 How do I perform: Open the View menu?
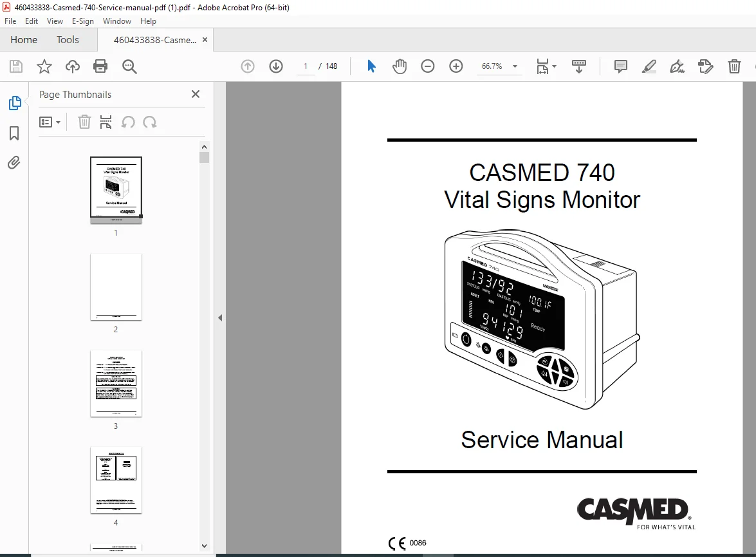click(55, 21)
